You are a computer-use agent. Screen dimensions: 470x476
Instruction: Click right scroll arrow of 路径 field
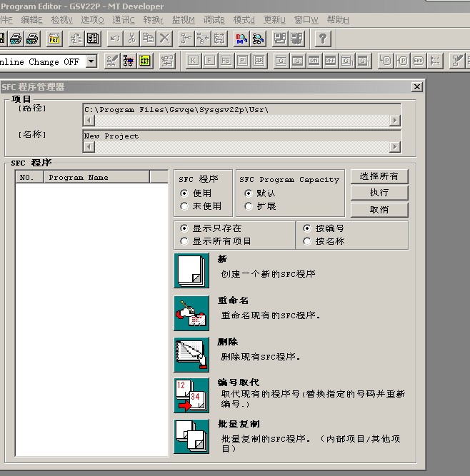395,121
